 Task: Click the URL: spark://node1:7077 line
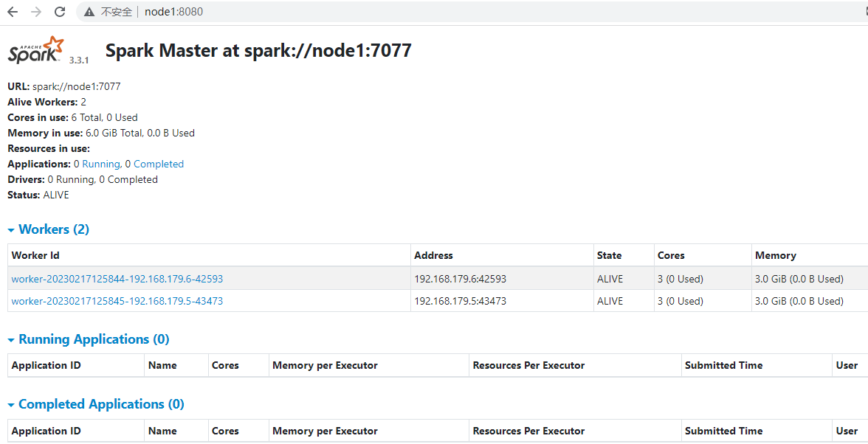click(x=64, y=86)
